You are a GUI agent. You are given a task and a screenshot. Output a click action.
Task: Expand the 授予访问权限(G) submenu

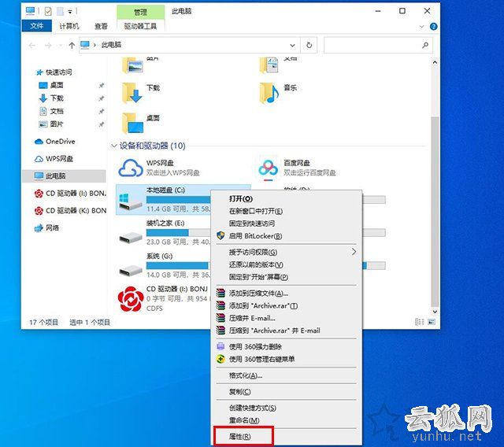tap(286, 252)
